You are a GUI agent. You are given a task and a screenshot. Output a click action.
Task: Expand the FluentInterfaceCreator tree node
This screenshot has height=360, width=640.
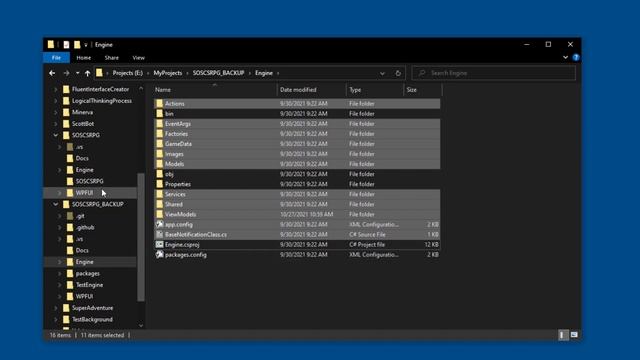pyautogui.click(x=56, y=89)
